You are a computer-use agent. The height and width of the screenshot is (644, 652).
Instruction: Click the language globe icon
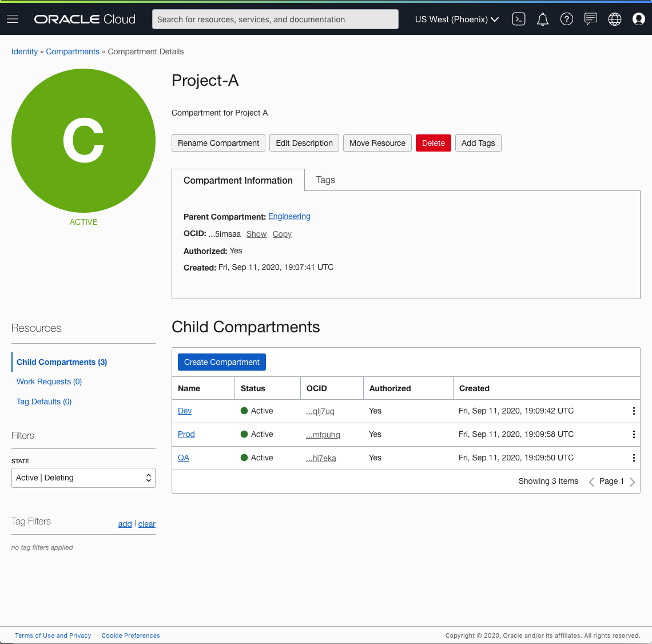pos(615,19)
